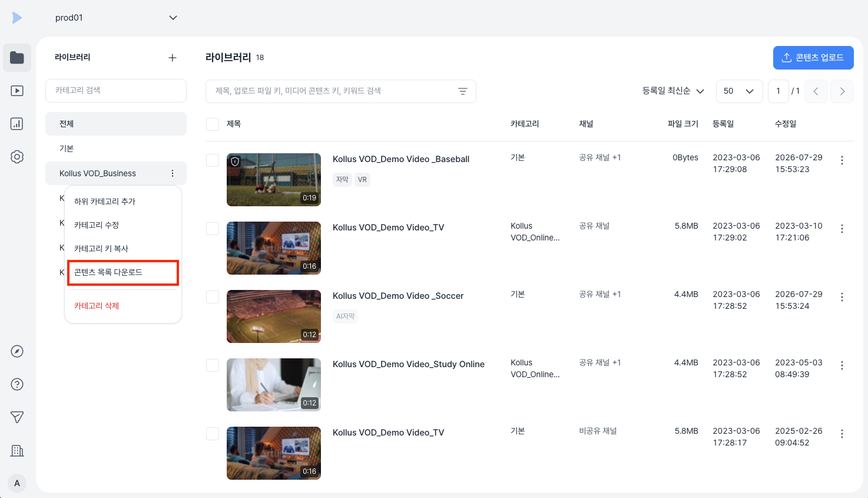The height and width of the screenshot is (498, 868).
Task: Open the Baseball video thumbnail
Action: coord(274,180)
